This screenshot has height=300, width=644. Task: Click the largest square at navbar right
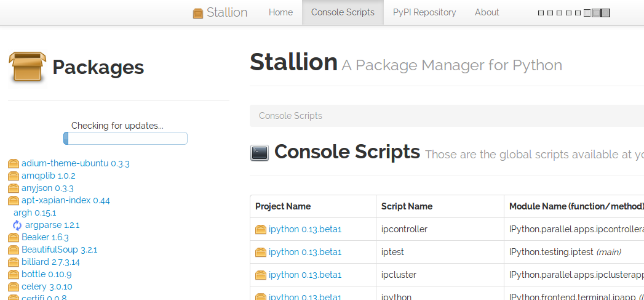click(606, 13)
